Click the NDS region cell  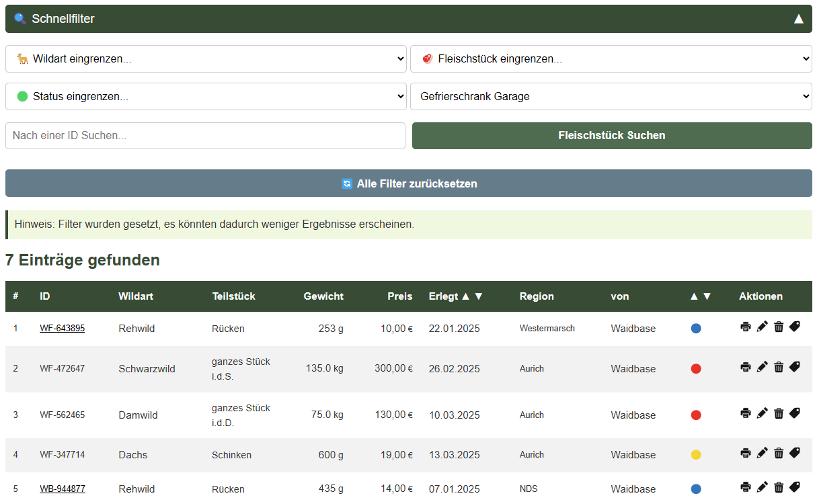click(529, 489)
